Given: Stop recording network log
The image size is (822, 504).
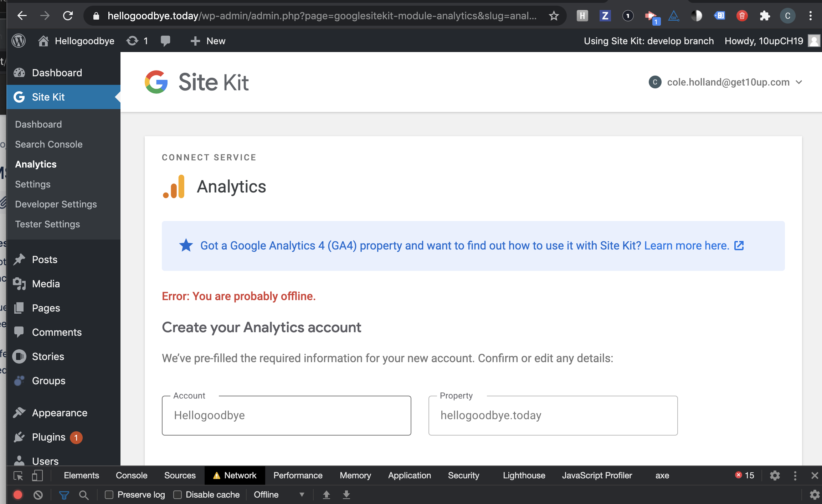Looking at the screenshot, I should pos(18,495).
